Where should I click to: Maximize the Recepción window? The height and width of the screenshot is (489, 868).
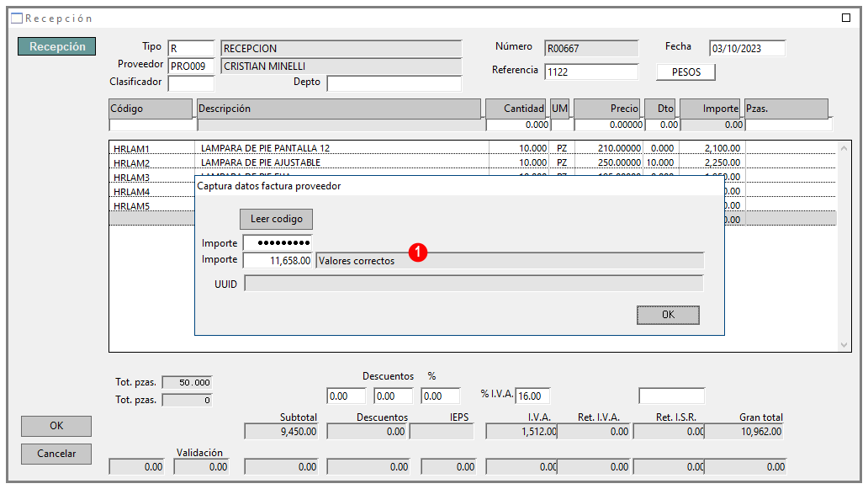(x=846, y=18)
